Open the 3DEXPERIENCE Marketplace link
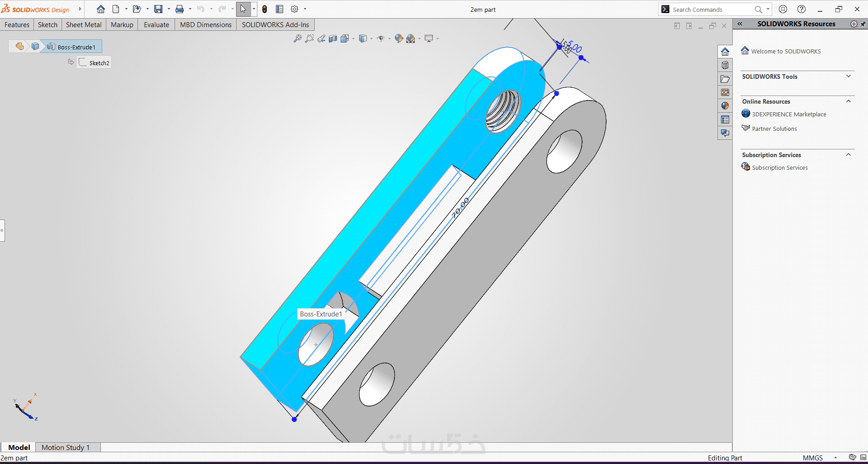This screenshot has height=464, width=868. [x=789, y=114]
